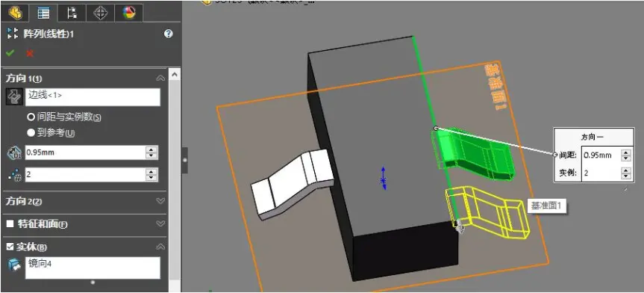Collapse the 实体 section
Image resolution: width=644 pixels, height=293 pixels.
click(160, 247)
